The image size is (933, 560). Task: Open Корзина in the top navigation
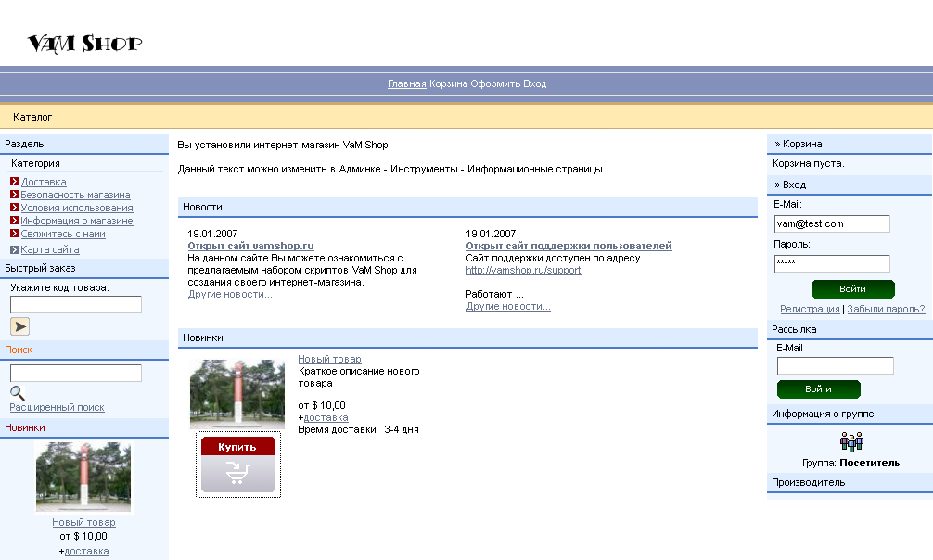[448, 83]
